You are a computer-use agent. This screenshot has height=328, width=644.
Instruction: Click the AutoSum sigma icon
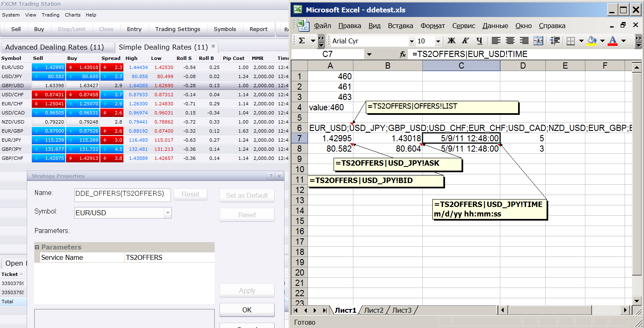[x=302, y=40]
